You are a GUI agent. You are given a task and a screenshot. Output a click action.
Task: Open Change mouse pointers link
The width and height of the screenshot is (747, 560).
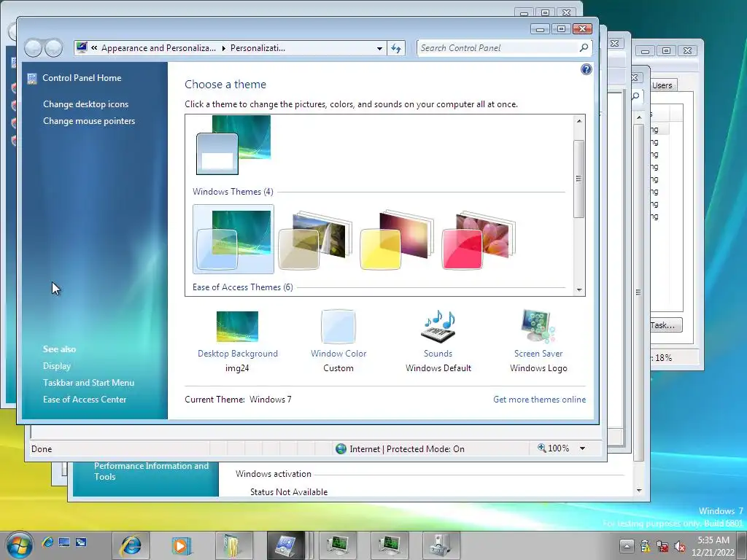pyautogui.click(x=89, y=121)
